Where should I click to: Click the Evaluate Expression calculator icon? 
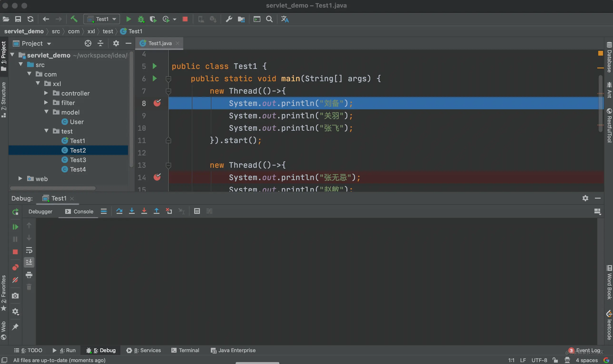197,211
